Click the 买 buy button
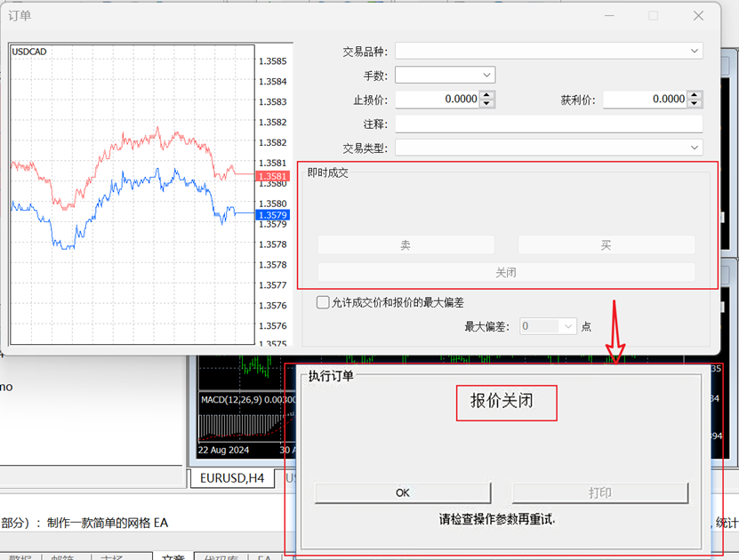The width and height of the screenshot is (739, 560). 606,245
